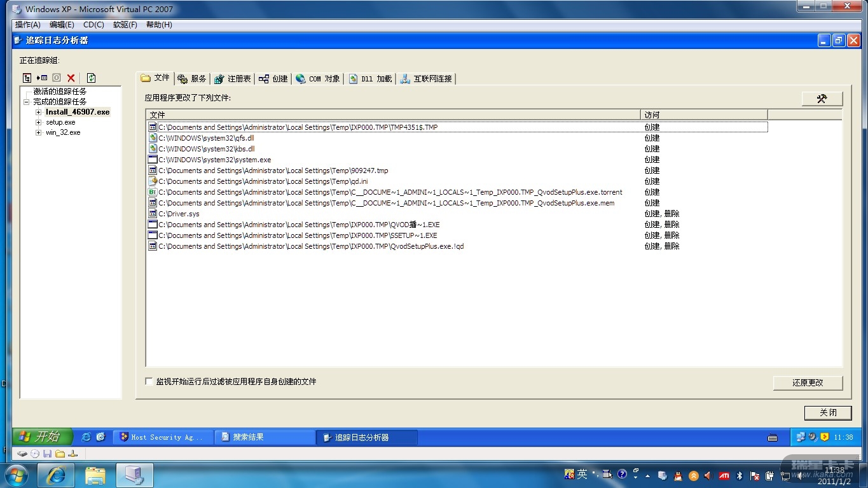Switch to Host Security Ag... taskbar button
The height and width of the screenshot is (488, 868).
(x=163, y=437)
